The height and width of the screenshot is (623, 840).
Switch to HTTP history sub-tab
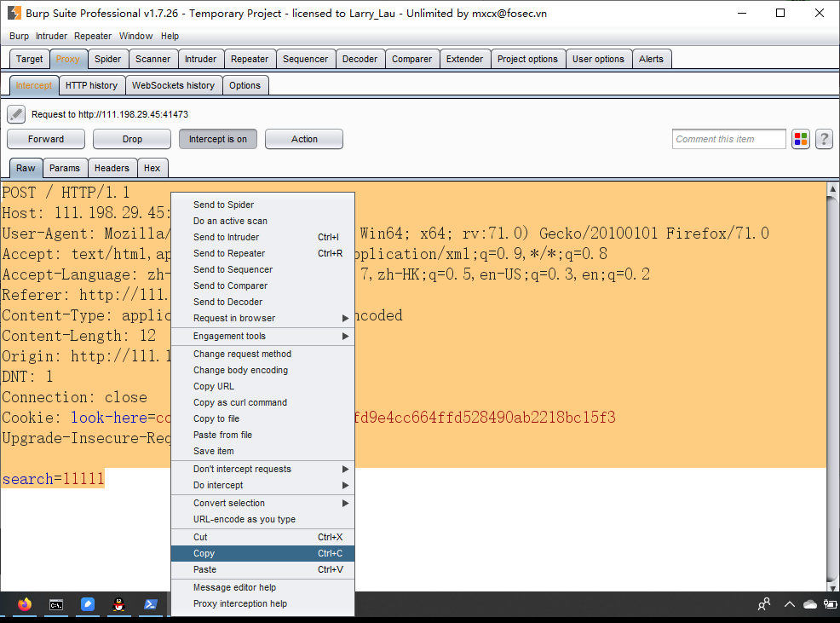(x=92, y=85)
